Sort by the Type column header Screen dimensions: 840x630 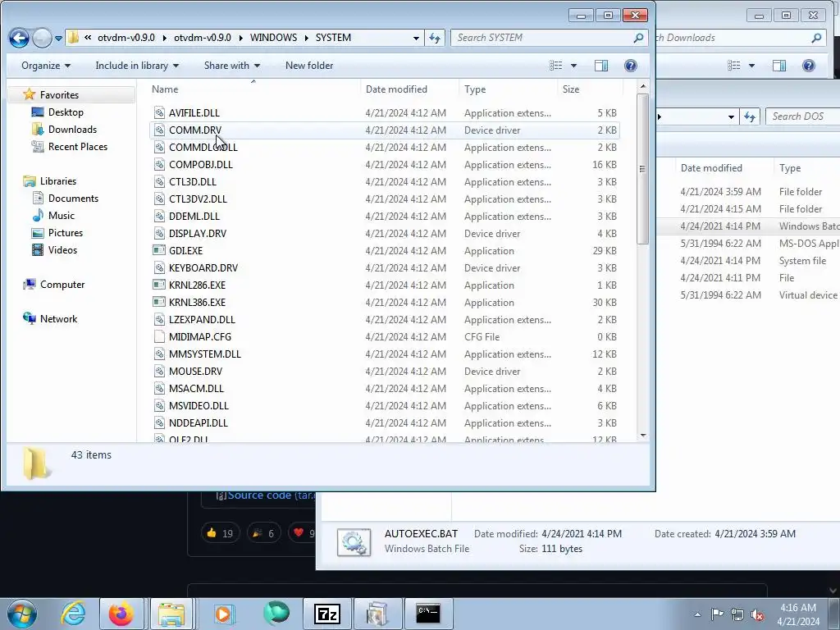pyautogui.click(x=475, y=89)
